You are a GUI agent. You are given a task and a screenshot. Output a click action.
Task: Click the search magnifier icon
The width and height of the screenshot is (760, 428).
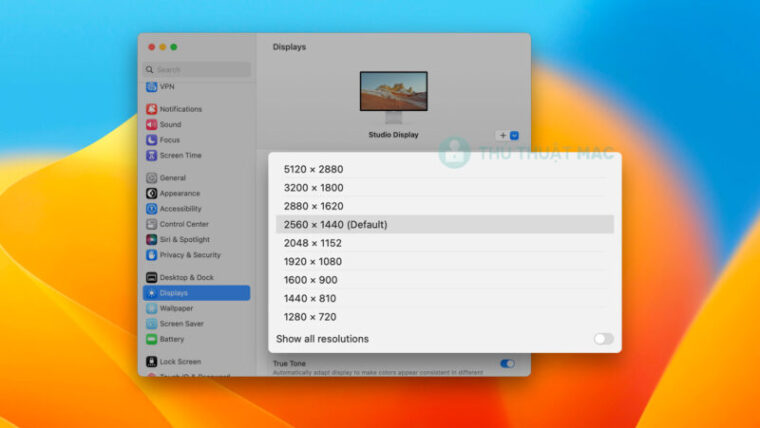(149, 70)
